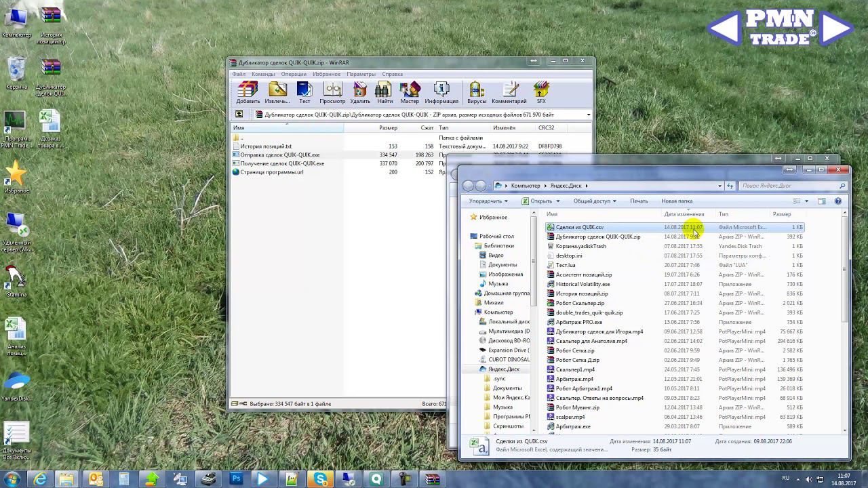Open Упорядочить dropdown in Explorer toolbar
The width and height of the screenshot is (868, 488).
(488, 201)
